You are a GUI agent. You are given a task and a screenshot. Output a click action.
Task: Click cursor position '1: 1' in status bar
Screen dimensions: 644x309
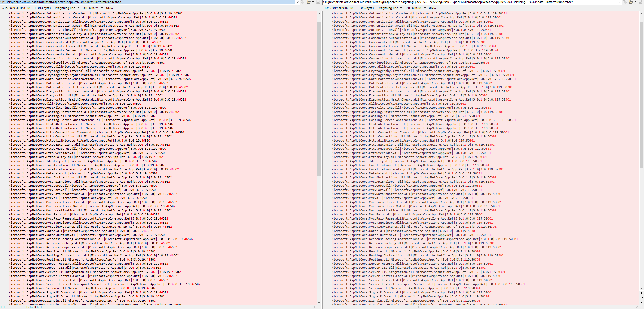coord(3,307)
